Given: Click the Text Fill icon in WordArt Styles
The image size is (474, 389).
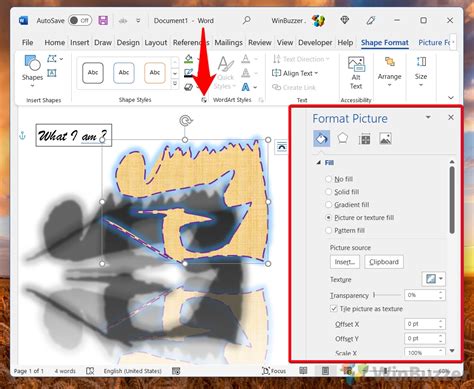Looking at the screenshot, I should [246, 59].
